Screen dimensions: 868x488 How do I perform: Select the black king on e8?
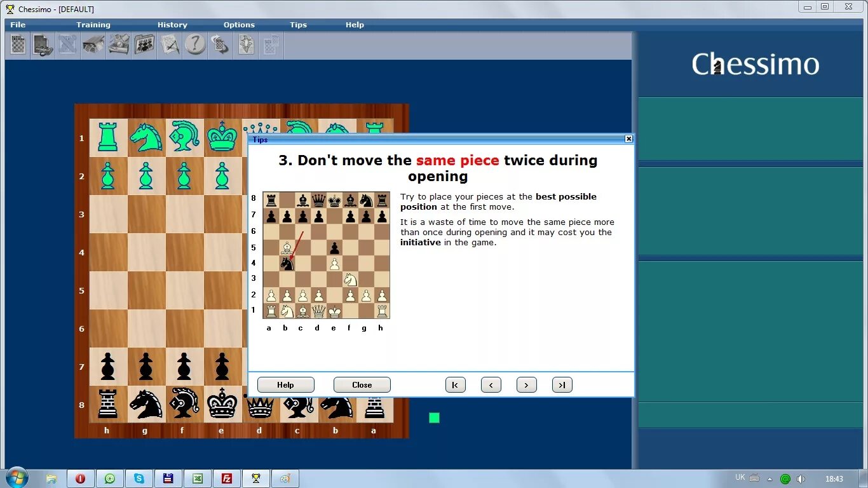222,404
